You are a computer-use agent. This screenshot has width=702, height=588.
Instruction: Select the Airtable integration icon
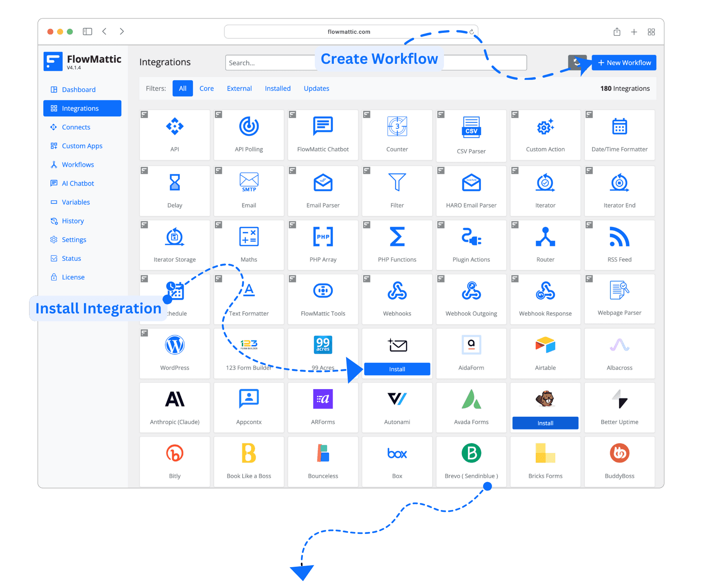545,345
